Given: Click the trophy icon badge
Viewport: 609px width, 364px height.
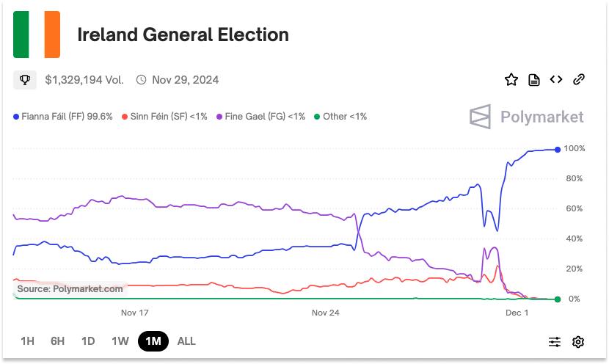Looking at the screenshot, I should pyautogui.click(x=25, y=80).
